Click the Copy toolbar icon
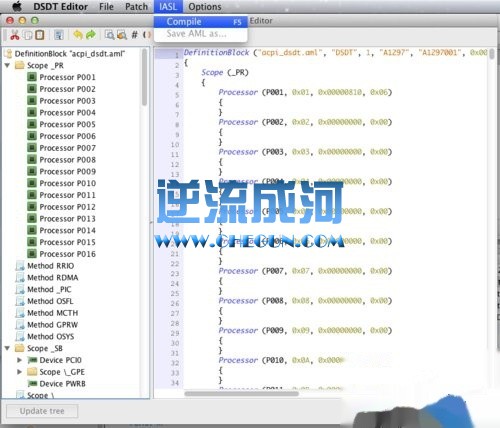The image size is (500, 428). point(27,35)
